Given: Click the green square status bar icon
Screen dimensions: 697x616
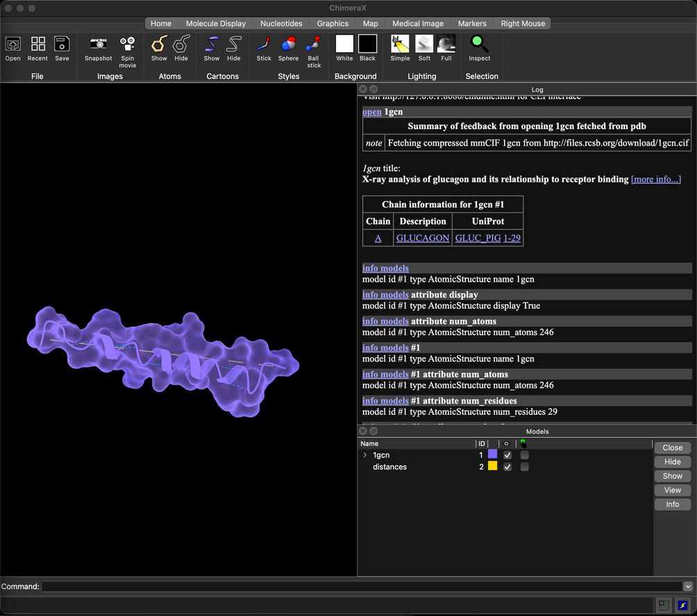Looking at the screenshot, I should pyautogui.click(x=664, y=605).
